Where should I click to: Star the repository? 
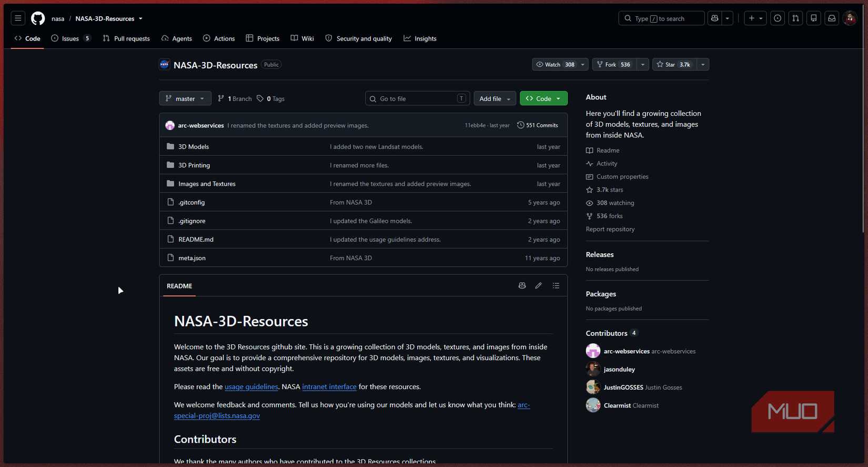[674, 64]
